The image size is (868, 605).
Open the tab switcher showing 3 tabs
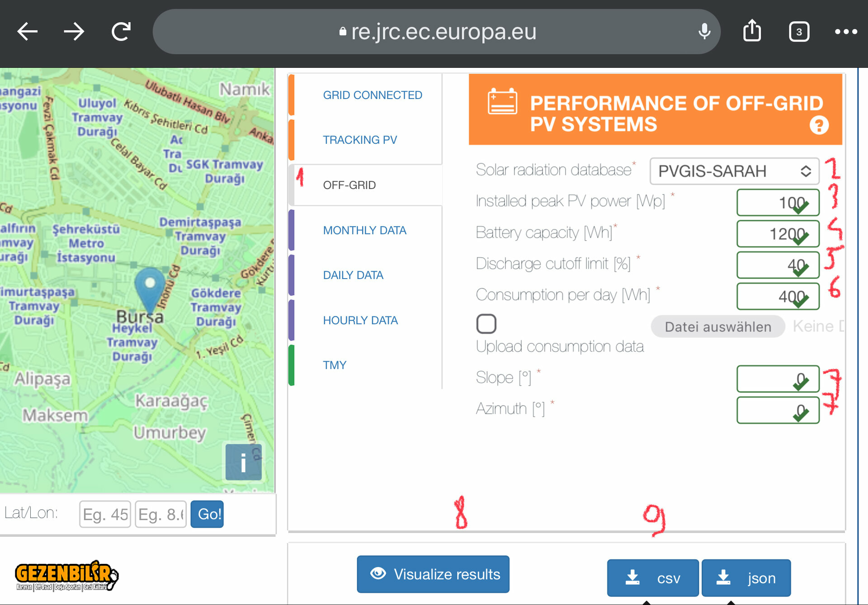tap(799, 32)
